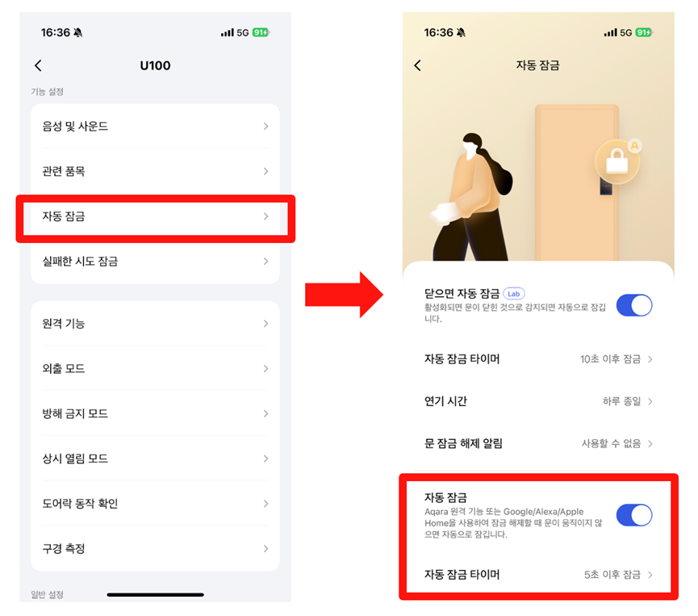698x616 pixels.
Task: Tap signal strength icon on right phone
Action: point(610,32)
